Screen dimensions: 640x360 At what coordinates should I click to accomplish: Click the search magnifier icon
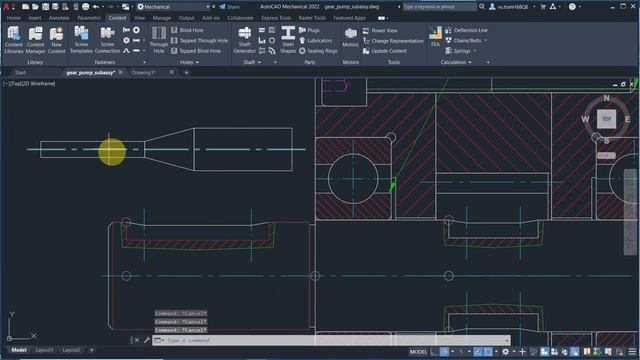482,7
